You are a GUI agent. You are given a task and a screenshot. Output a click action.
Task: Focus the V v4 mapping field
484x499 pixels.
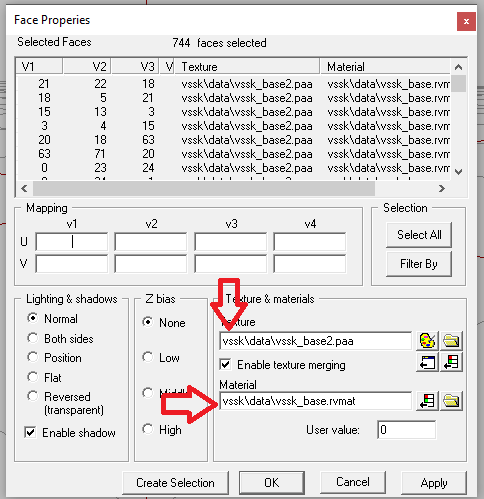pyautogui.click(x=310, y=264)
